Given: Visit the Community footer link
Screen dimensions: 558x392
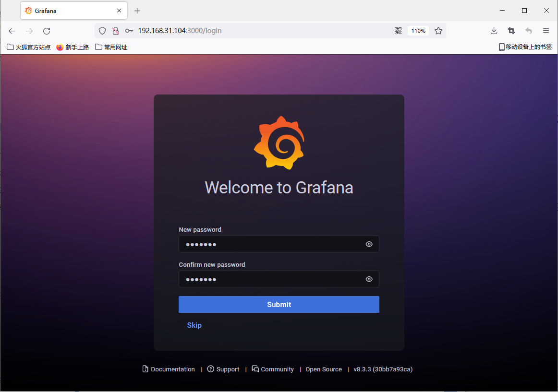Looking at the screenshot, I should 273,369.
